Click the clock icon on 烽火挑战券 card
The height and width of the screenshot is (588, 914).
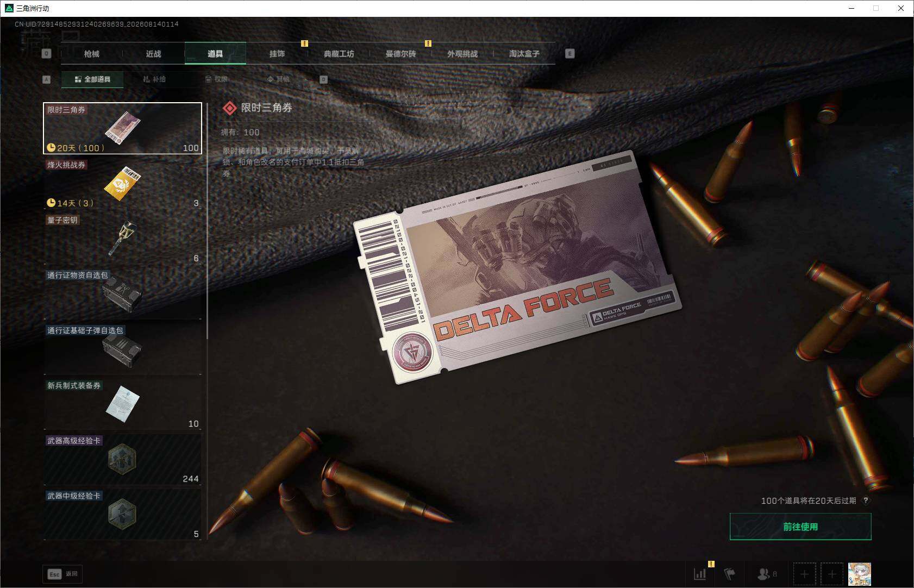(51, 203)
